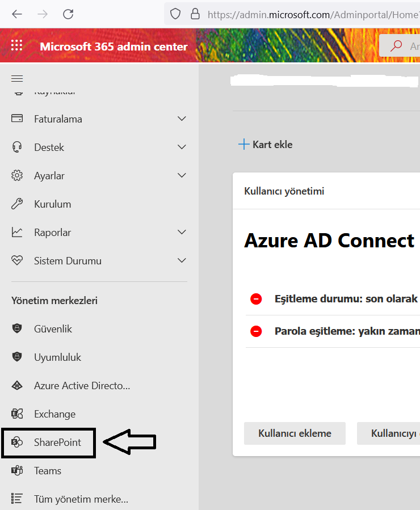Image resolution: width=420 pixels, height=510 pixels.
Task: Click the plus icon beside Kart ekle
Action: (243, 144)
